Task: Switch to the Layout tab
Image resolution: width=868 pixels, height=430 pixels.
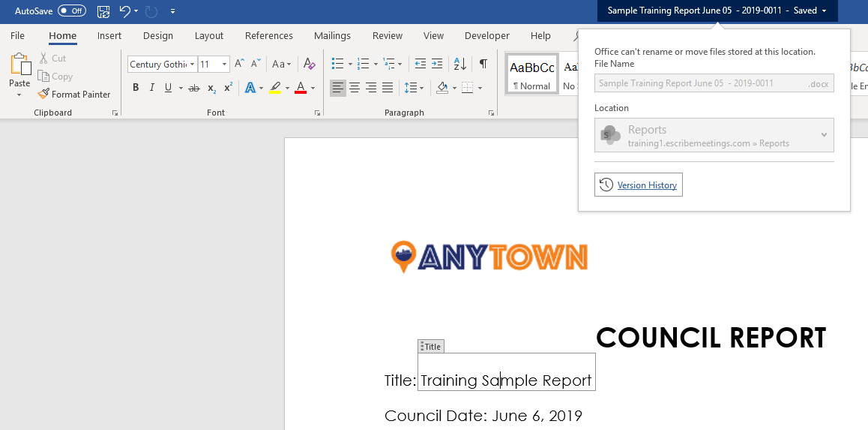Action: click(x=209, y=35)
